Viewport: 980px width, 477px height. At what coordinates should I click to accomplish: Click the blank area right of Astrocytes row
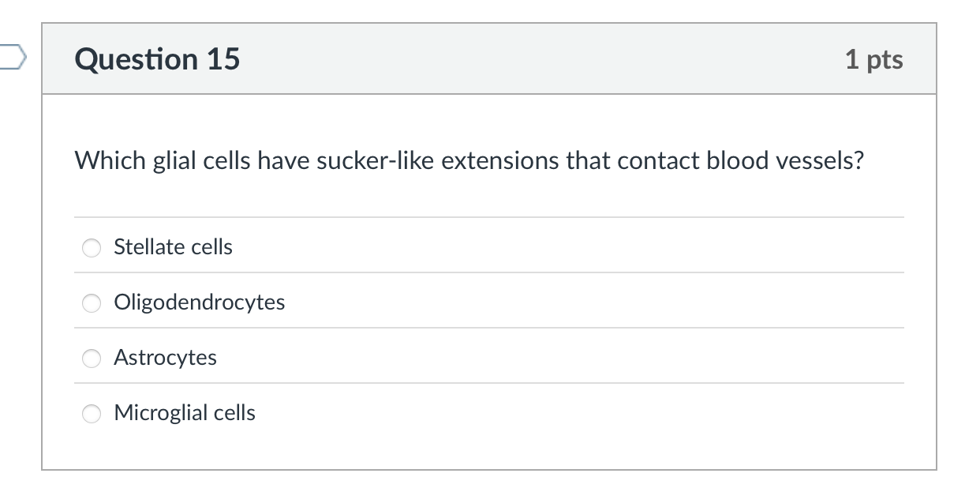tap(552, 358)
